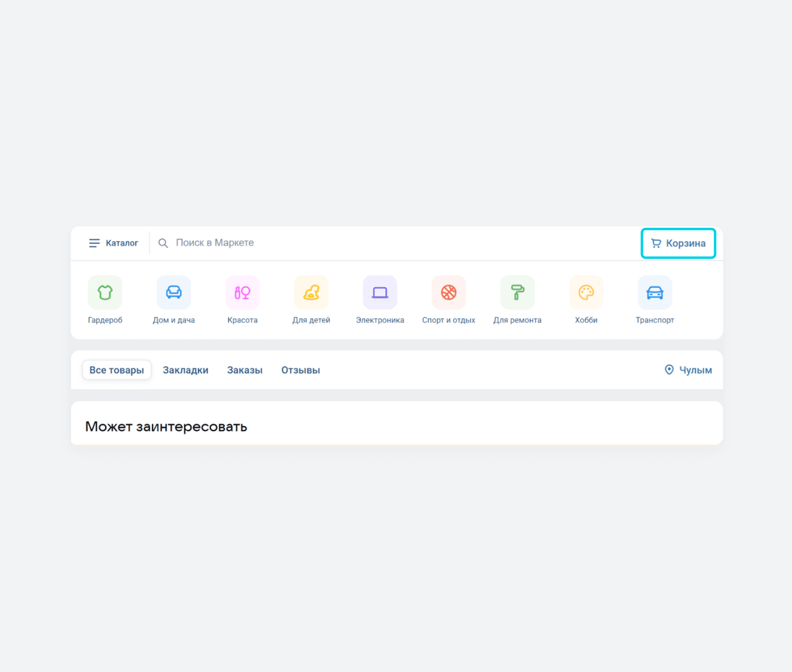Click the Может заинтересовать heading
Image resolution: width=792 pixels, height=672 pixels.
point(166,426)
